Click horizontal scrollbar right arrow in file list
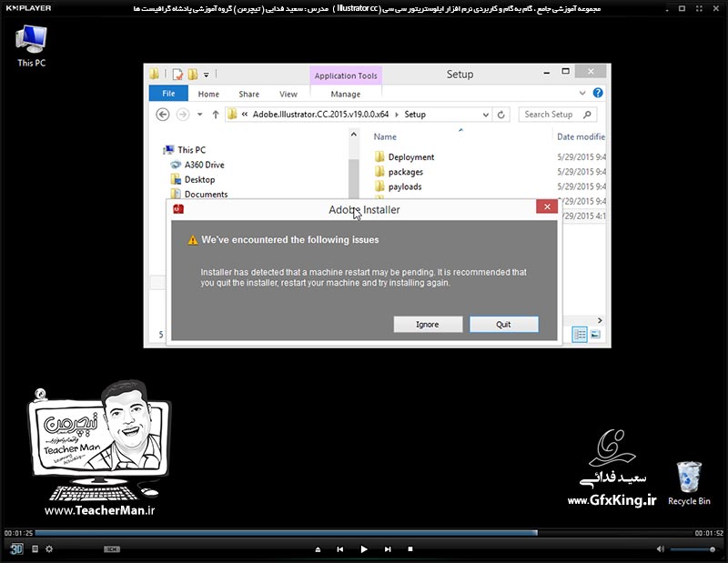Image resolution: width=728 pixels, height=563 pixels. tap(600, 320)
